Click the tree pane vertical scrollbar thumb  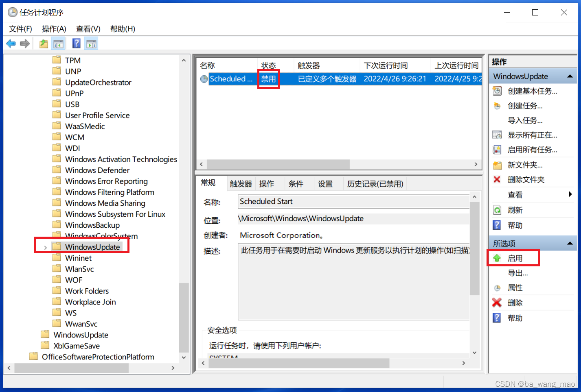pos(184,318)
